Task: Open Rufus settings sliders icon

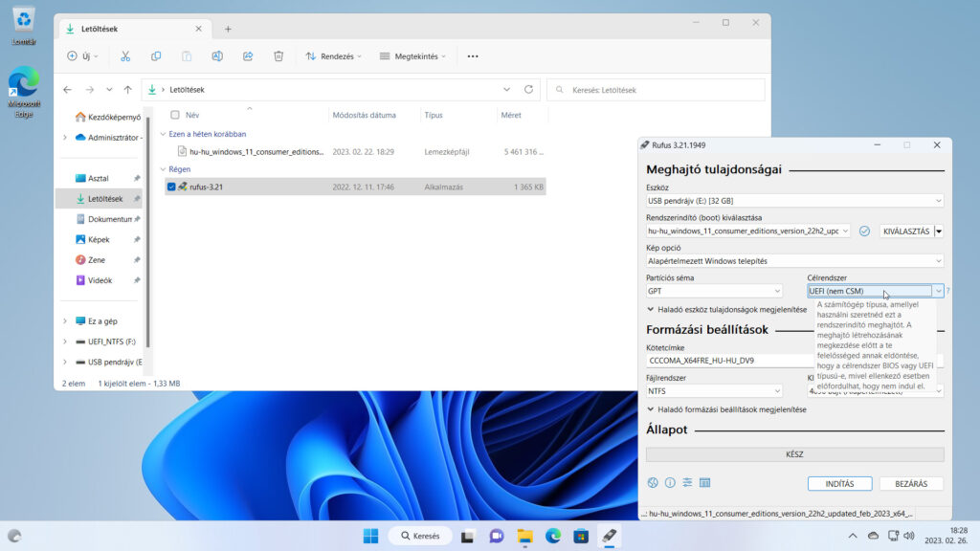Action: pos(687,482)
